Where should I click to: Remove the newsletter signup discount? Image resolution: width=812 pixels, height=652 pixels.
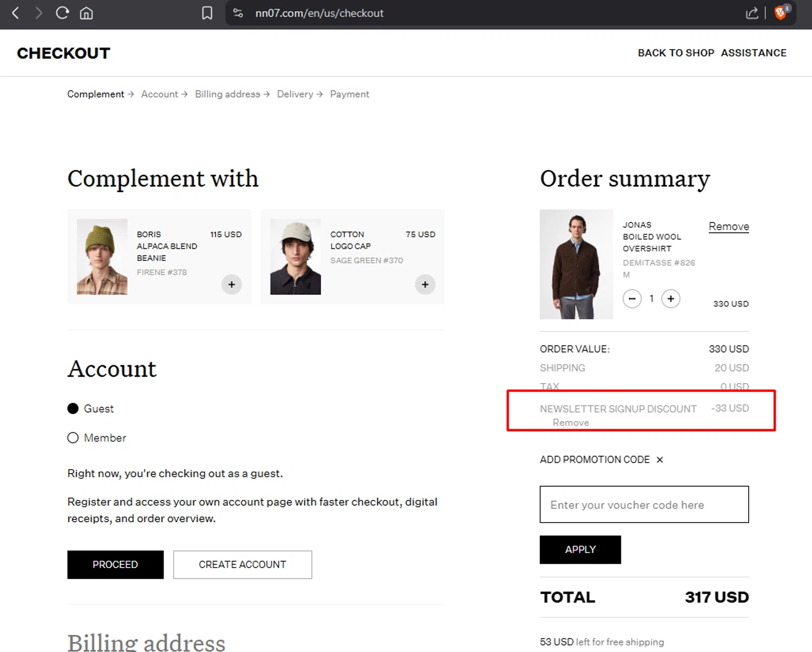pos(571,423)
